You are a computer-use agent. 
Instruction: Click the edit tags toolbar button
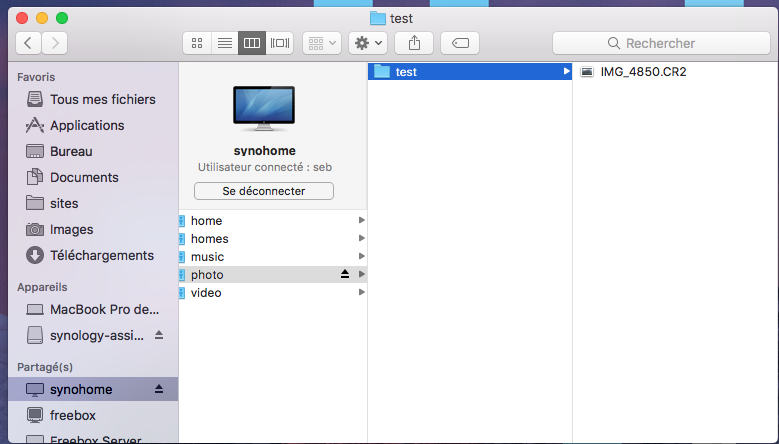(x=460, y=43)
